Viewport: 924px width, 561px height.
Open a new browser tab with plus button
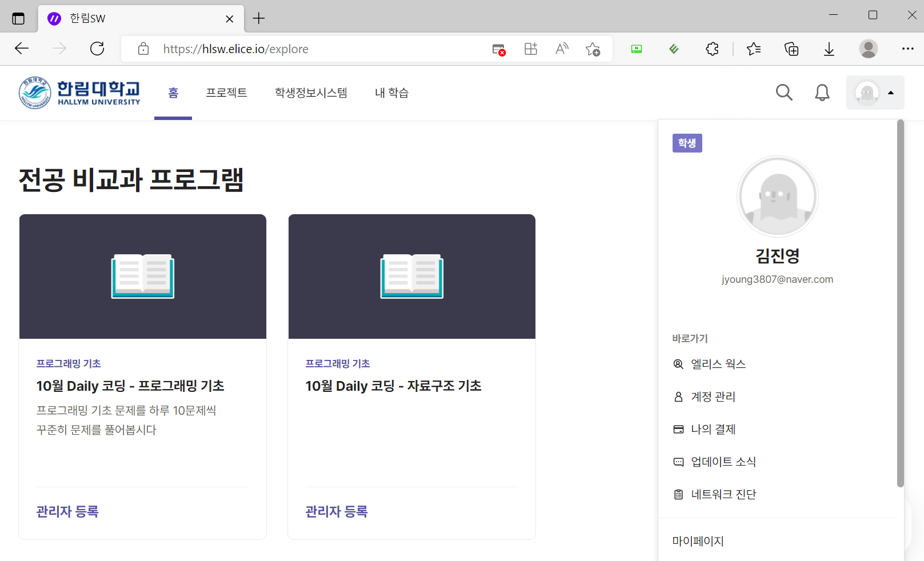[258, 18]
